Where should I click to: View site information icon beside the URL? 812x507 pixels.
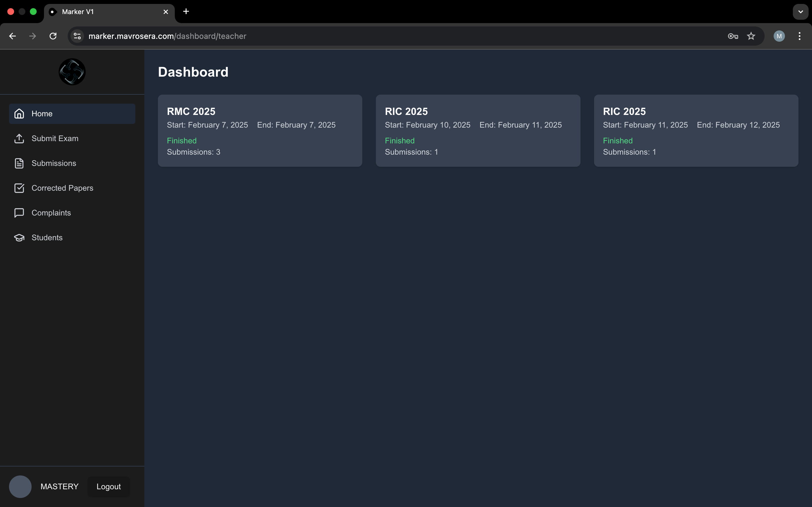(78, 36)
